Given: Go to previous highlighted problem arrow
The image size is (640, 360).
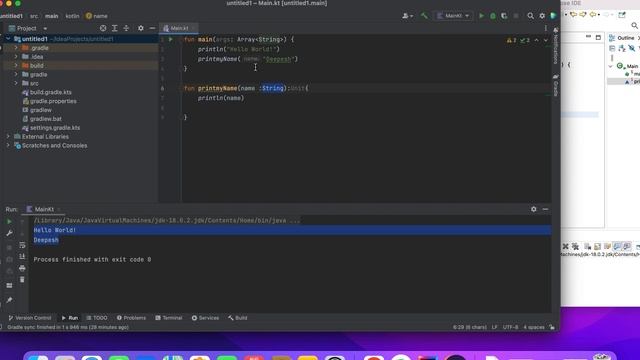Looking at the screenshot, I should pyautogui.click(x=536, y=40).
